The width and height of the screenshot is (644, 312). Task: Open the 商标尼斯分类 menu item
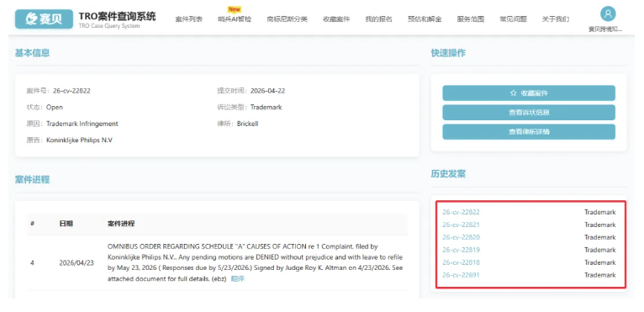pyautogui.click(x=287, y=19)
